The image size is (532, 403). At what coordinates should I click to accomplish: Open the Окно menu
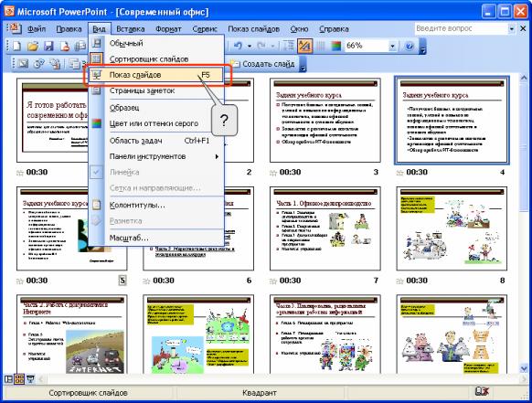pos(299,29)
